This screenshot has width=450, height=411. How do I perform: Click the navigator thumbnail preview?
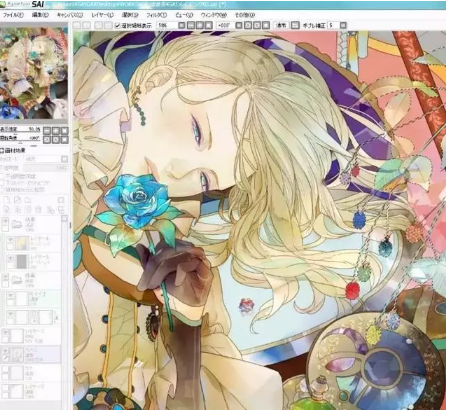[x=34, y=73]
